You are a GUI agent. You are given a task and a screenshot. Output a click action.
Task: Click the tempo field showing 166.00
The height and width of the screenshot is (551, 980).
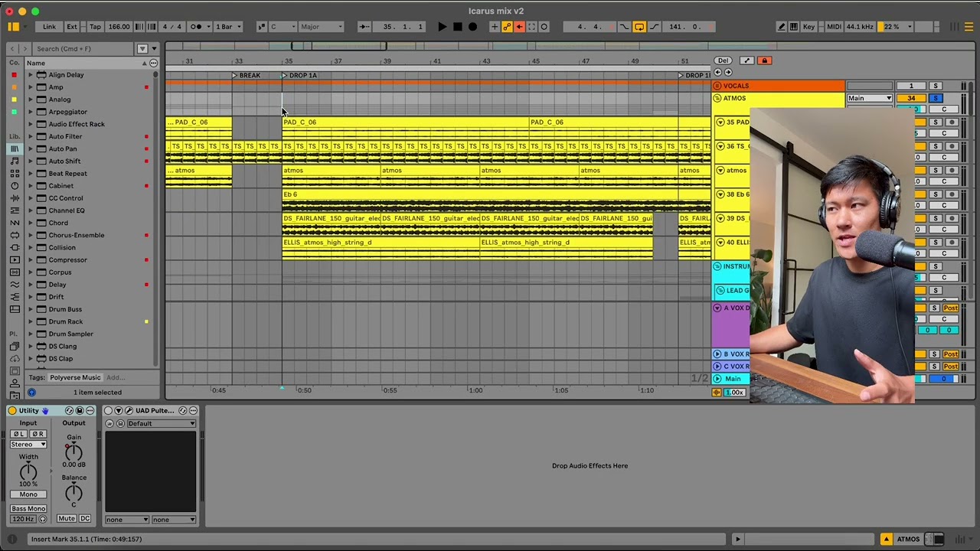point(119,27)
